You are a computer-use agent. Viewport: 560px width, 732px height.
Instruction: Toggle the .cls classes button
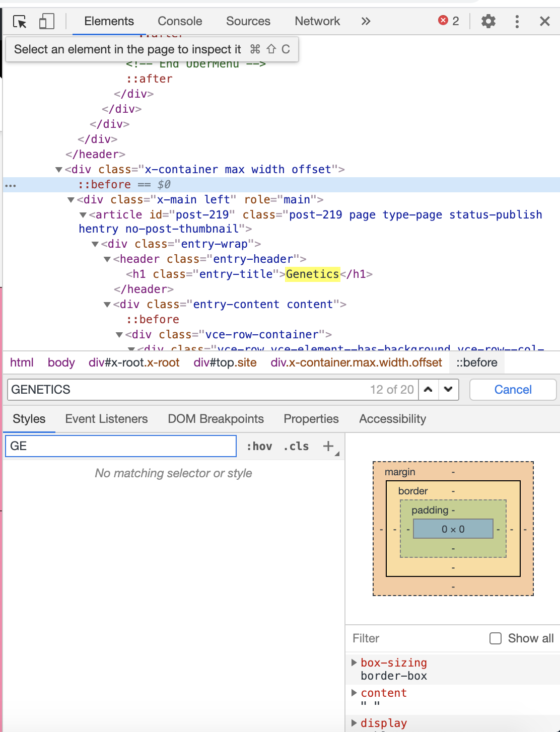pos(296,447)
